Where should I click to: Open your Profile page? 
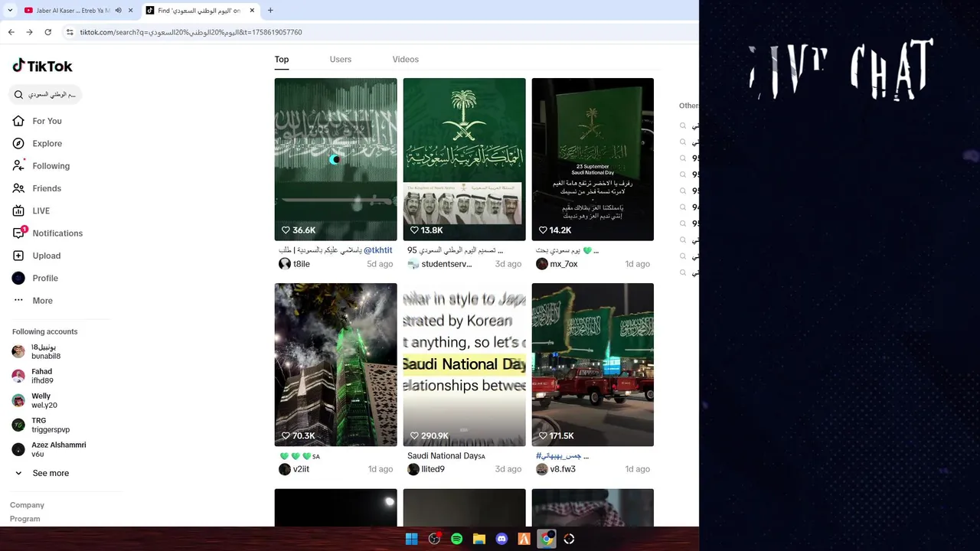[44, 278]
